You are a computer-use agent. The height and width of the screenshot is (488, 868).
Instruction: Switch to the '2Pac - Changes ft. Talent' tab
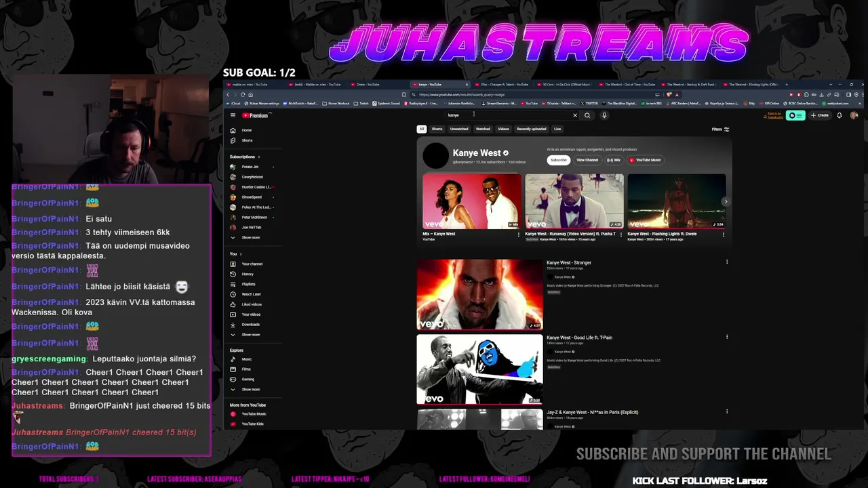[x=502, y=85]
